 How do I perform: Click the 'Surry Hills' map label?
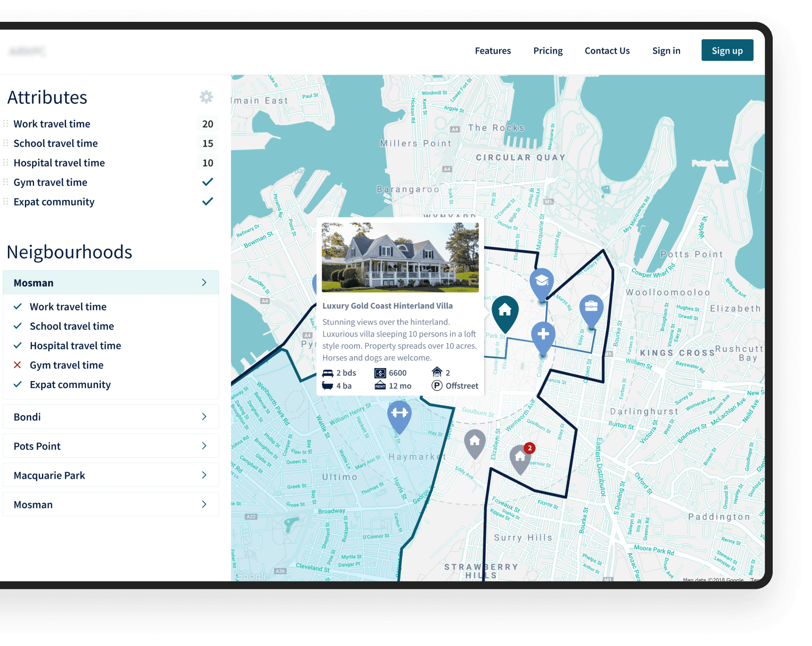523,538
